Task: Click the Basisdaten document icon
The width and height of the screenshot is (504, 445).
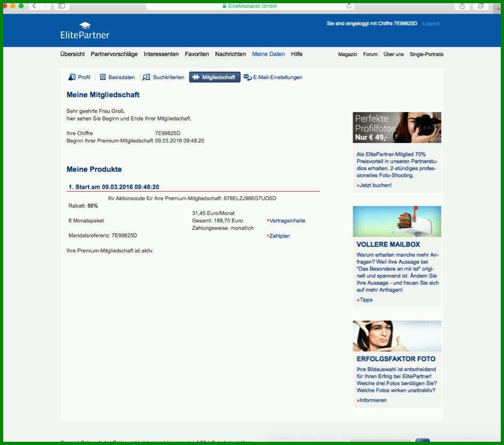Action: pyautogui.click(x=103, y=77)
